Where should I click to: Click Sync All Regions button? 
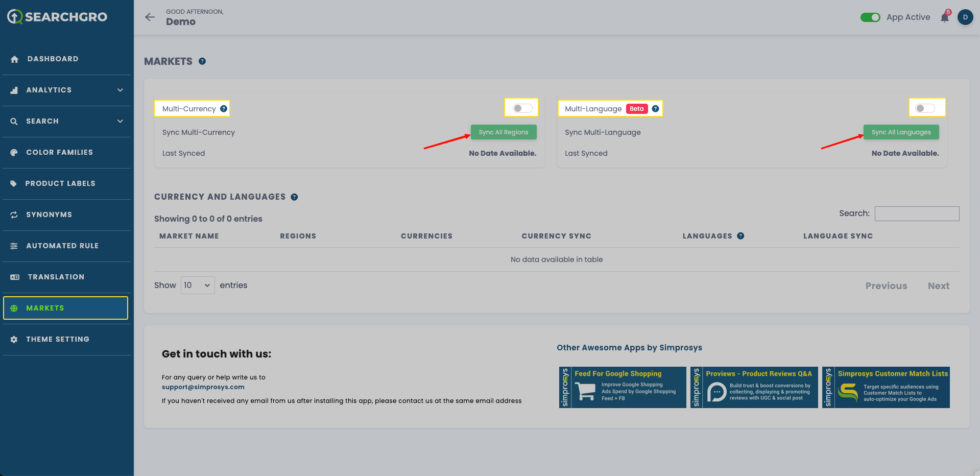[x=504, y=132]
